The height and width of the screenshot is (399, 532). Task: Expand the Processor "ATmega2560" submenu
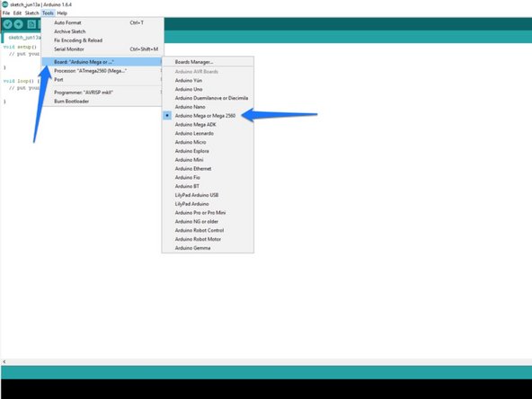pos(102,71)
